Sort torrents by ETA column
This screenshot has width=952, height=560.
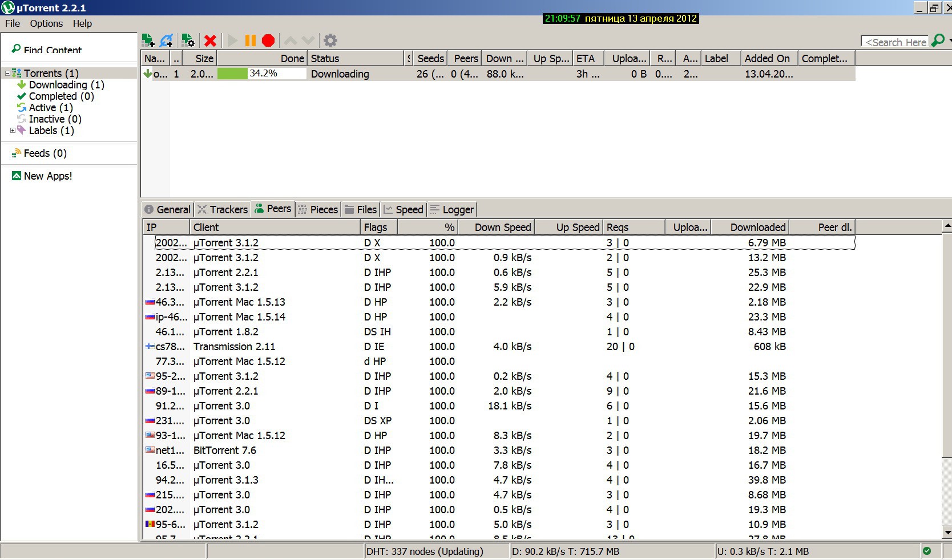588,58
